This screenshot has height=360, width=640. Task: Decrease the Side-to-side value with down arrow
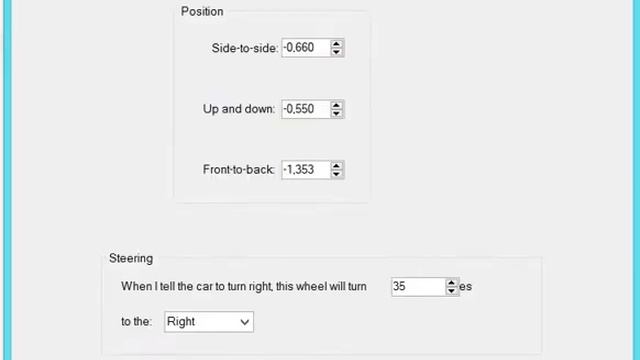pos(336,52)
